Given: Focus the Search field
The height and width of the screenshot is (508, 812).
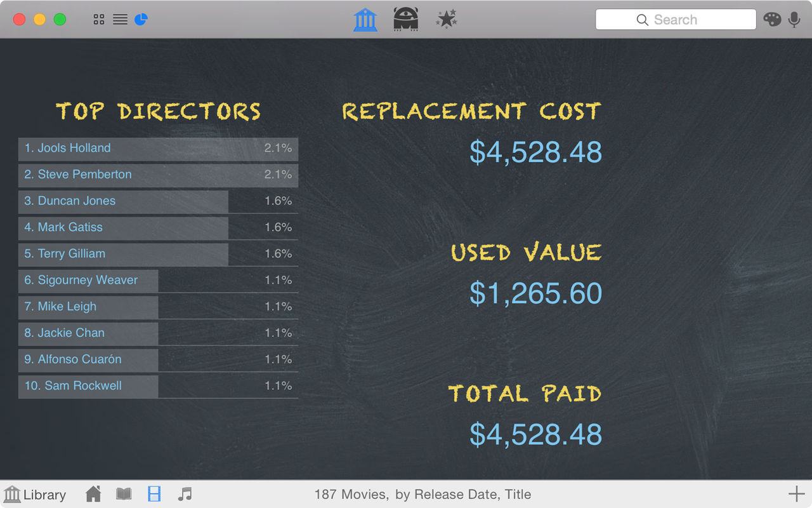Looking at the screenshot, I should click(x=676, y=20).
